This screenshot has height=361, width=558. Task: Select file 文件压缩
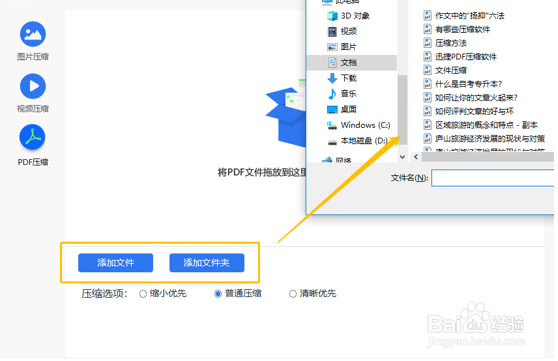pyautogui.click(x=451, y=70)
